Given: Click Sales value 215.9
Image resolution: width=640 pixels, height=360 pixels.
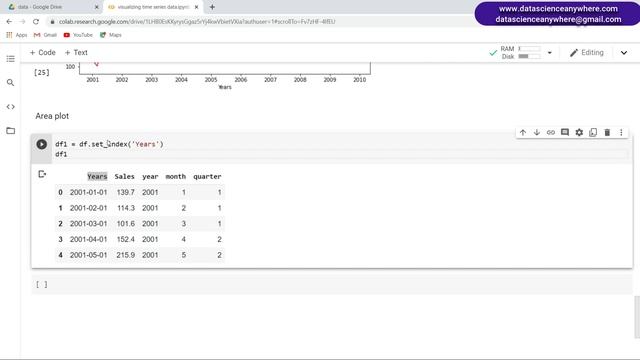Looking at the screenshot, I should 126,255.
